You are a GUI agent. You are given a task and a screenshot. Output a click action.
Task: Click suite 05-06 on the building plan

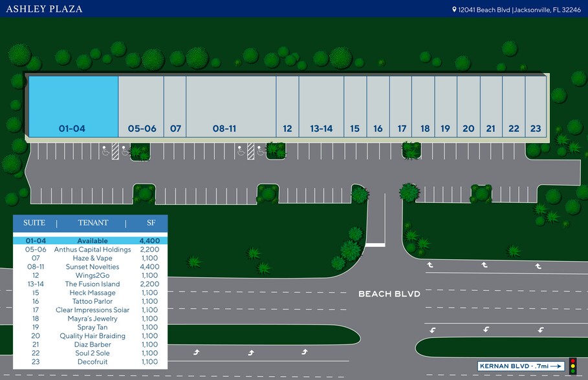pos(142,107)
